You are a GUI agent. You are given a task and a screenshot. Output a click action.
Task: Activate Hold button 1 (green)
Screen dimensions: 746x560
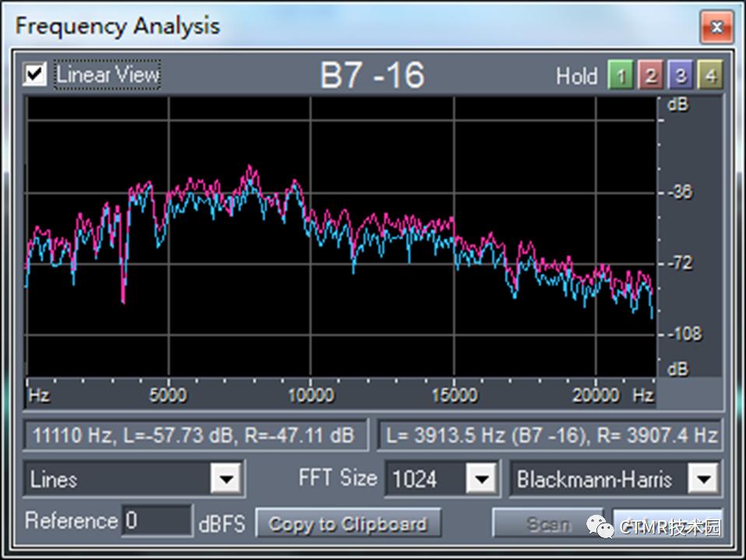click(621, 75)
